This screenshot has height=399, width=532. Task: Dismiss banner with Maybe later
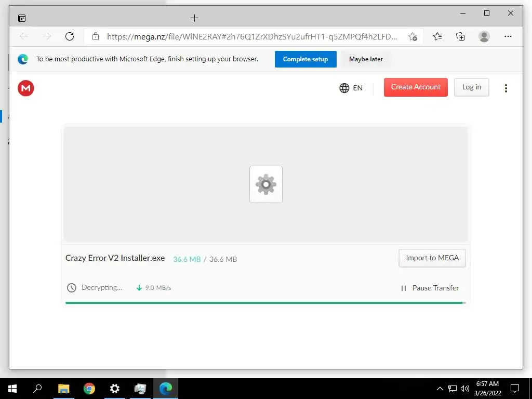(x=366, y=59)
